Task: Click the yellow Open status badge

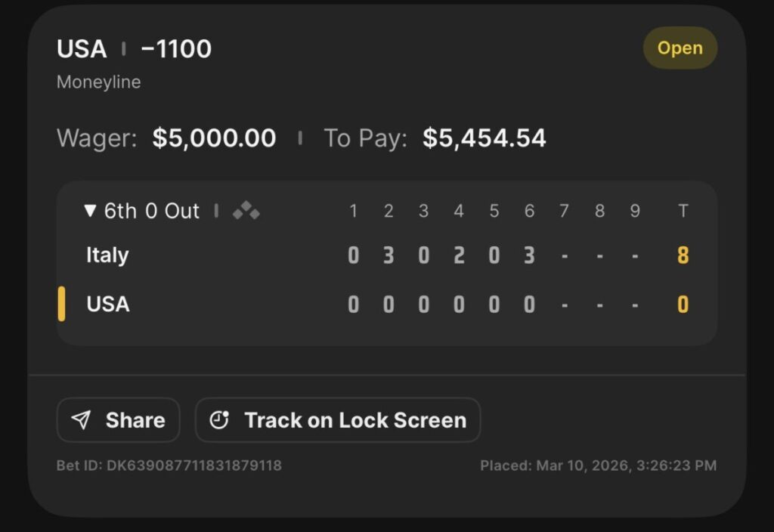Action: [680, 48]
